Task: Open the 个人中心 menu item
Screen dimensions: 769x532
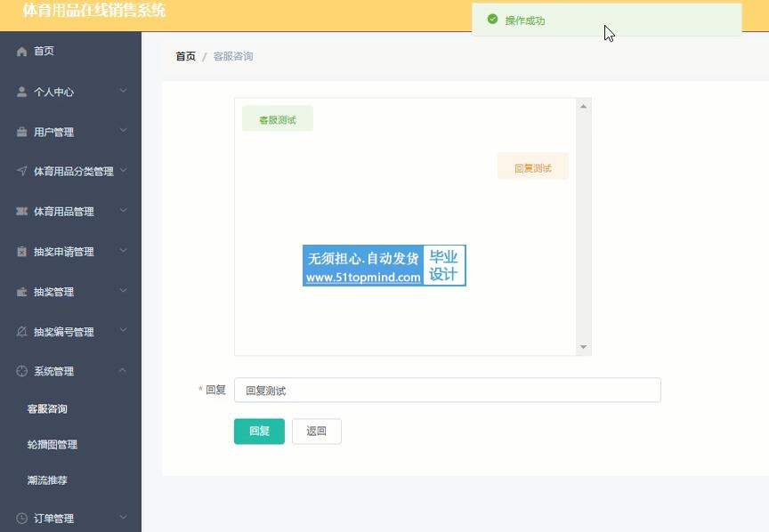Action: pos(70,92)
